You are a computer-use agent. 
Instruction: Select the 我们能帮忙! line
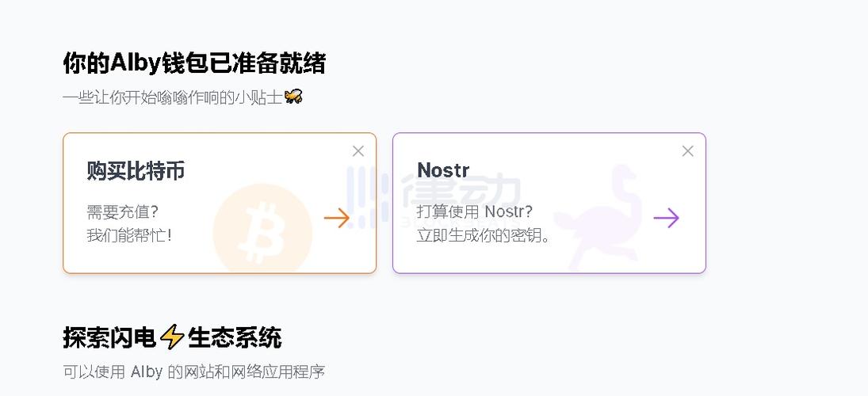(x=129, y=235)
